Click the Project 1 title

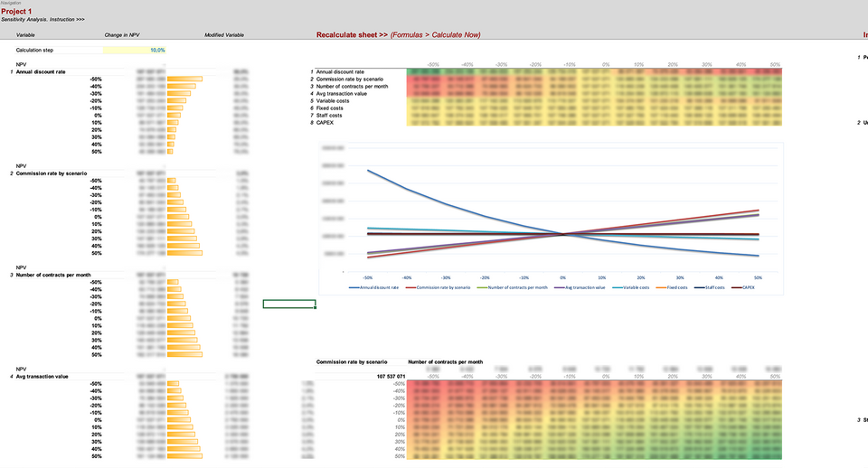click(x=16, y=11)
